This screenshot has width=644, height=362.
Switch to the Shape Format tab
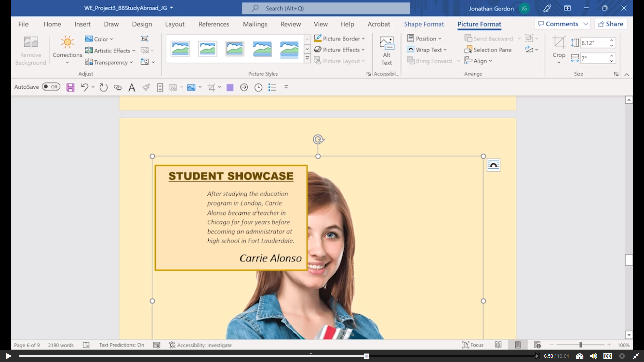click(x=424, y=24)
